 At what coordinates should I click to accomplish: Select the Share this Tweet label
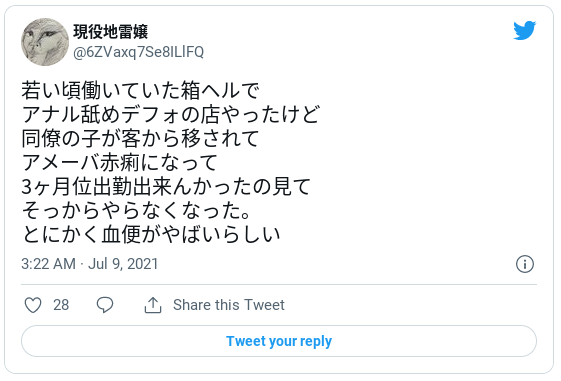tap(229, 305)
